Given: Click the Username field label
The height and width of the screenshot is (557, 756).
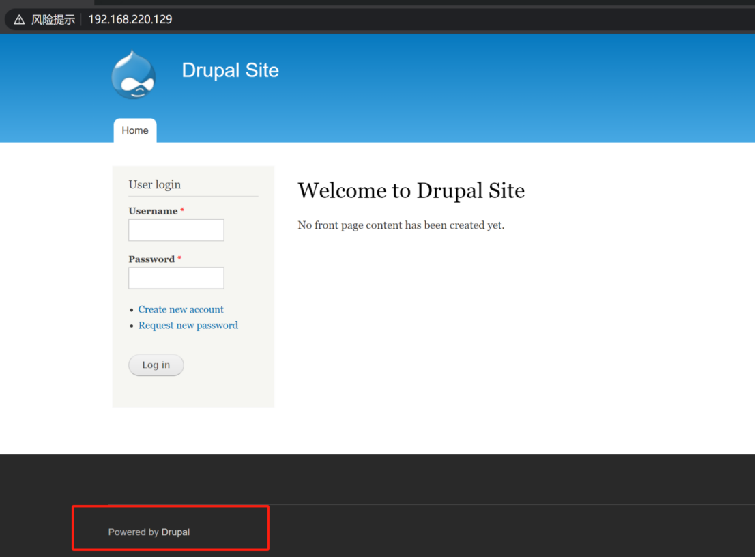Looking at the screenshot, I should click(x=153, y=211).
